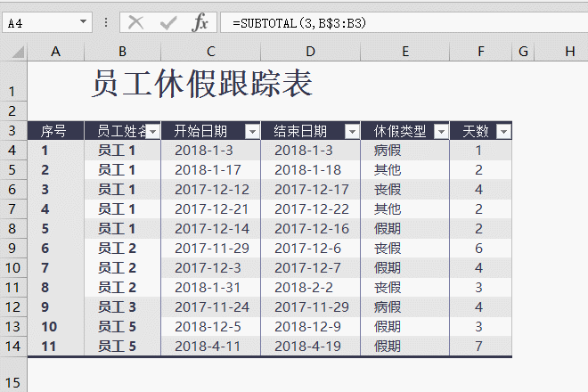Click the 序号 header cell
The image size is (588, 392).
[55, 131]
